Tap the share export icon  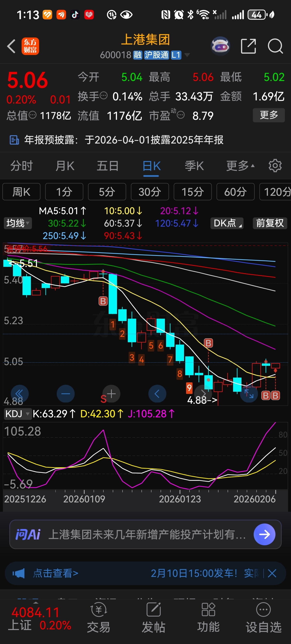point(248,46)
